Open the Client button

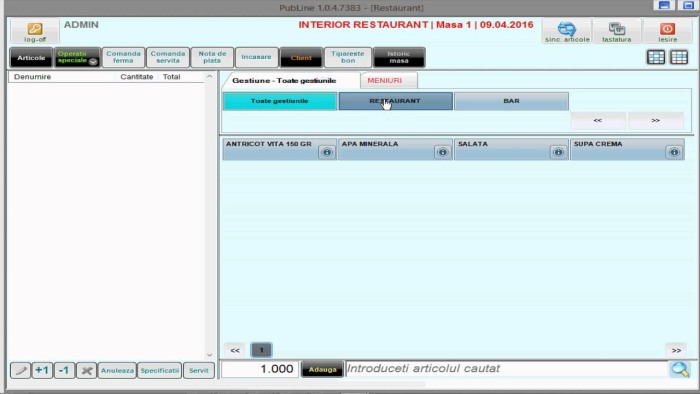pos(301,58)
